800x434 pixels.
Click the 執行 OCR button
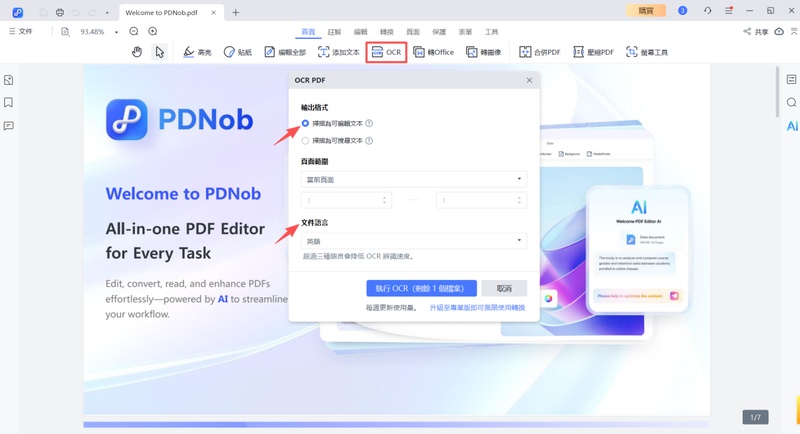(x=421, y=288)
